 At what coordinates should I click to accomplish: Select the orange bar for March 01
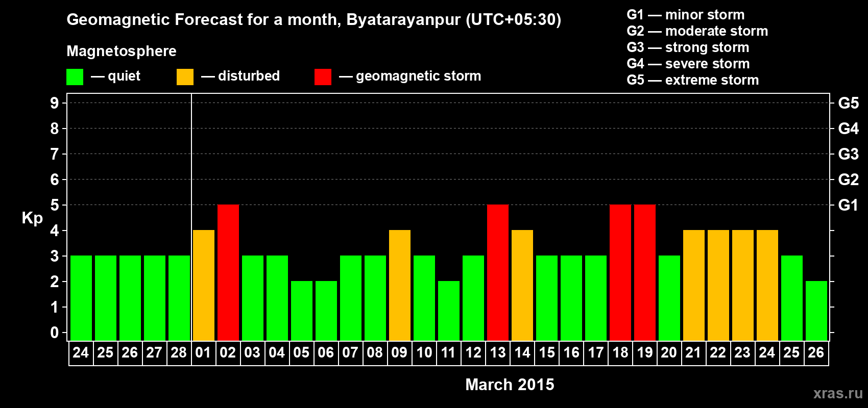pyautogui.click(x=204, y=285)
